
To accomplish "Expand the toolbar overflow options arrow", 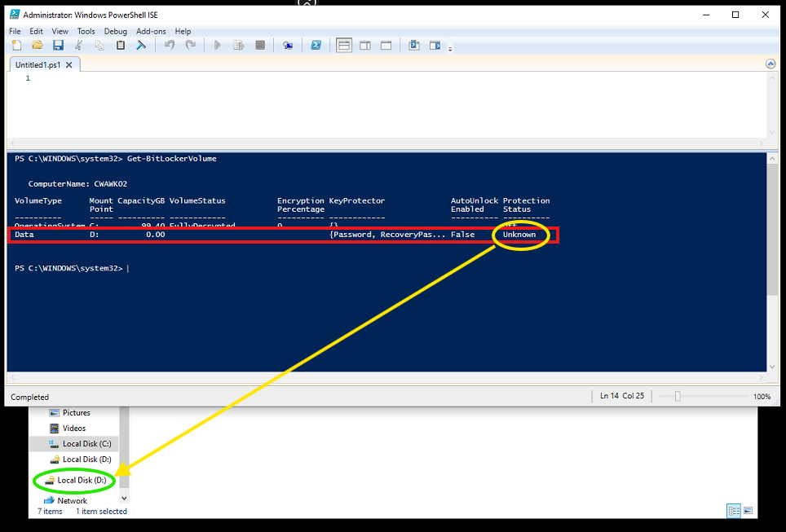I will click(450, 48).
